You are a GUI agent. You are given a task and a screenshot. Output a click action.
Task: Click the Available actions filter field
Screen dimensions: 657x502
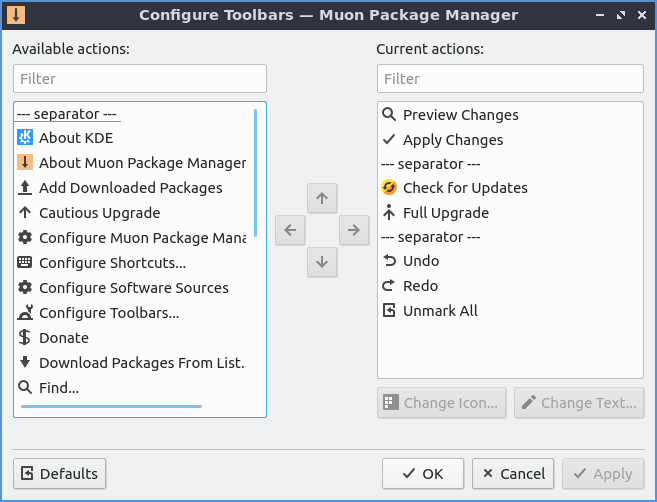pos(140,79)
